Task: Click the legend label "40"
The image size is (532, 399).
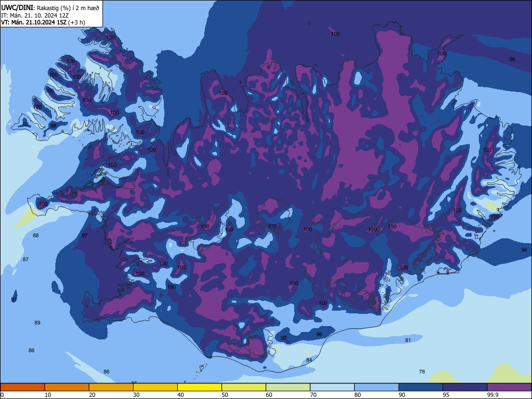Action: (x=181, y=395)
